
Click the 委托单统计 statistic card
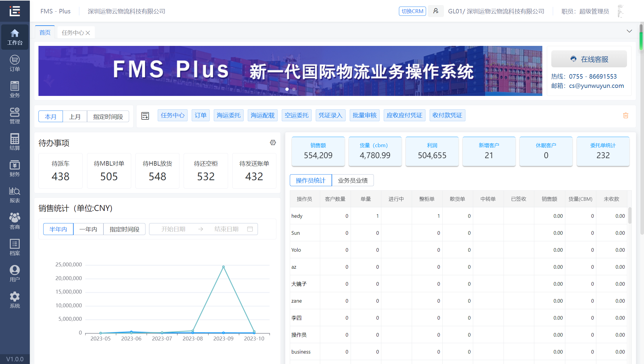click(x=603, y=151)
